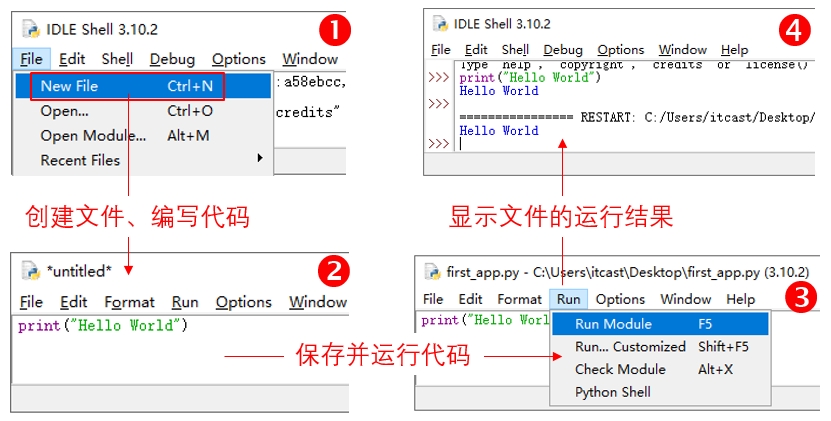
Task: Click the last empty >>> prompt line in shell
Action: [x=439, y=144]
